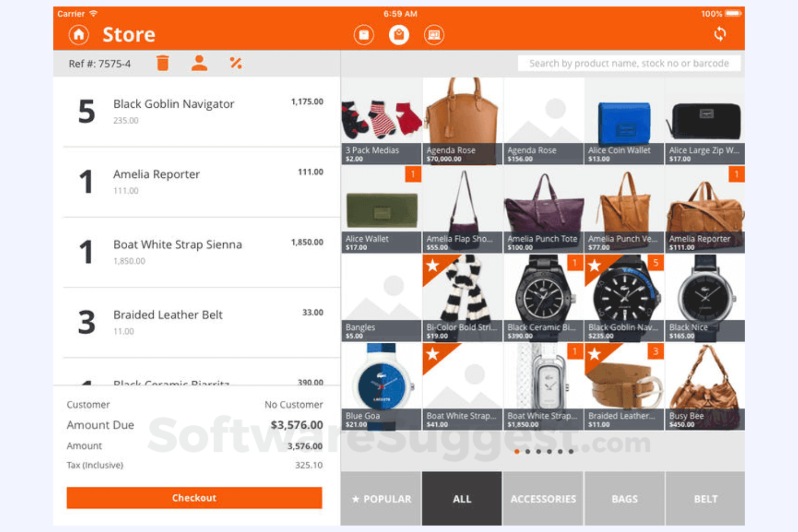The image size is (798, 532).
Task: Open the home screen icon
Action: (78, 34)
